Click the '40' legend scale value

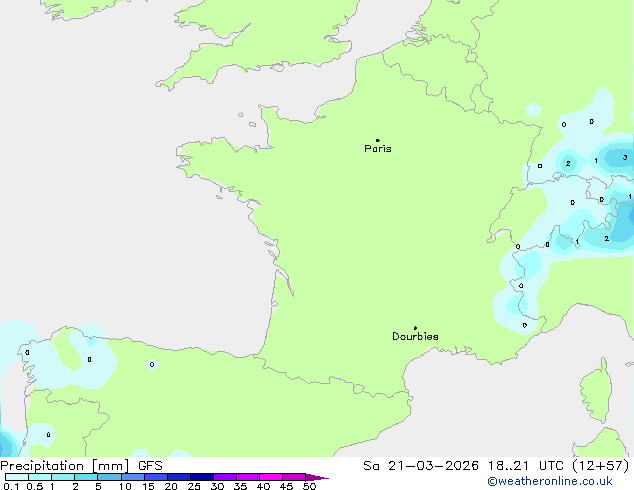tap(263, 486)
